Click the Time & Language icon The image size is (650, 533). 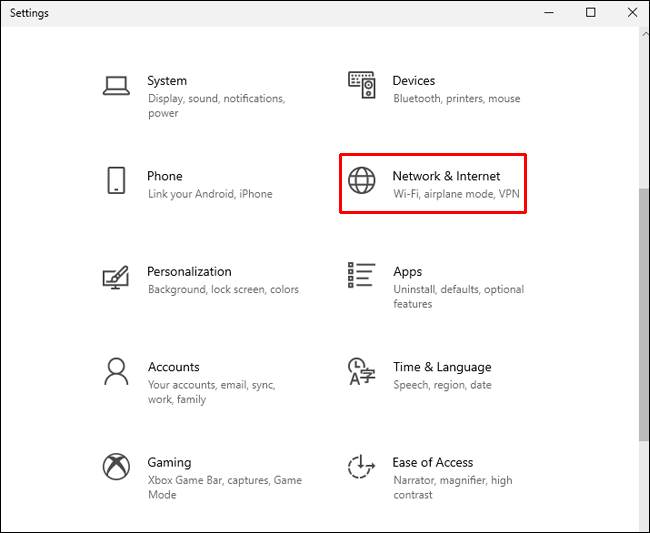point(361,371)
